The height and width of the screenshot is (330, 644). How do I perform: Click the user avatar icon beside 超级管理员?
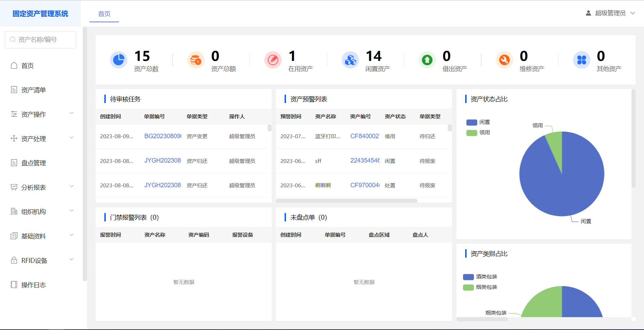coord(588,13)
